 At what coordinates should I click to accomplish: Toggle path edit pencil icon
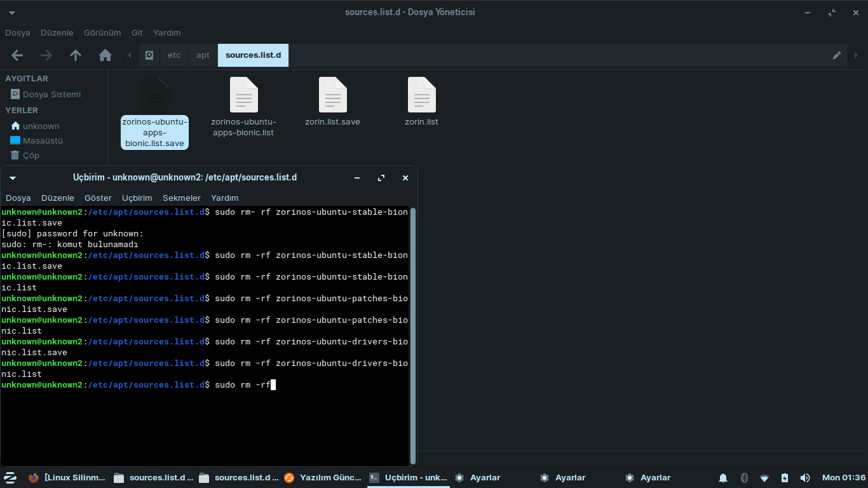point(837,55)
